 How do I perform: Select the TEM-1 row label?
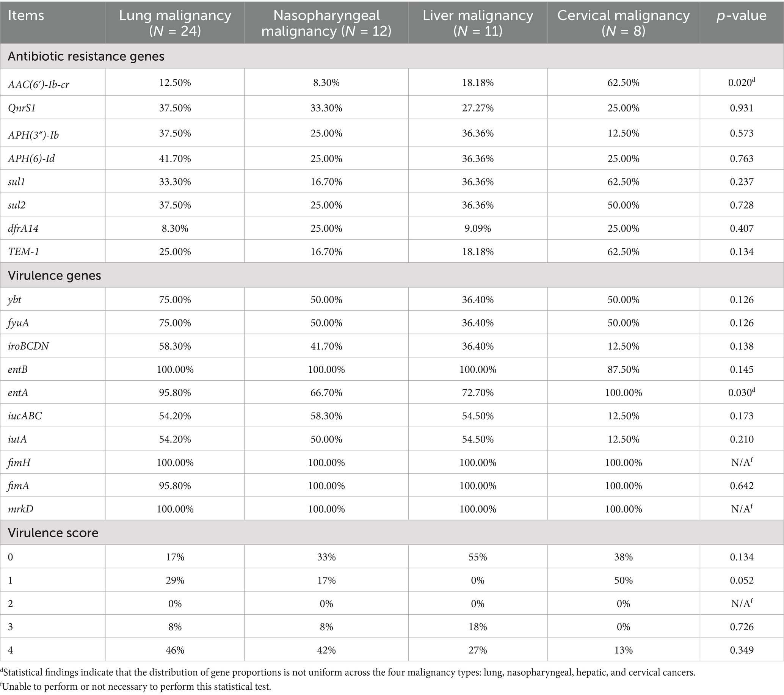point(24,252)
